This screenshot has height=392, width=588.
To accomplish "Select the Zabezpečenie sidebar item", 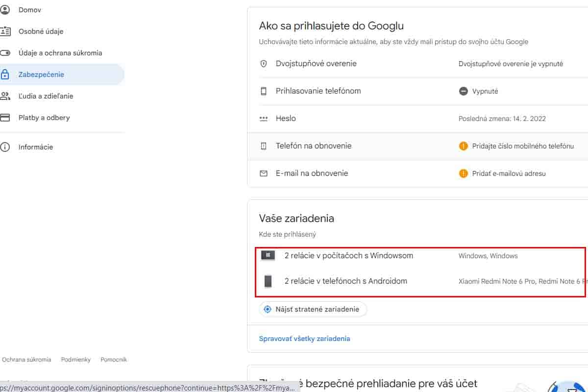I will tap(62, 74).
